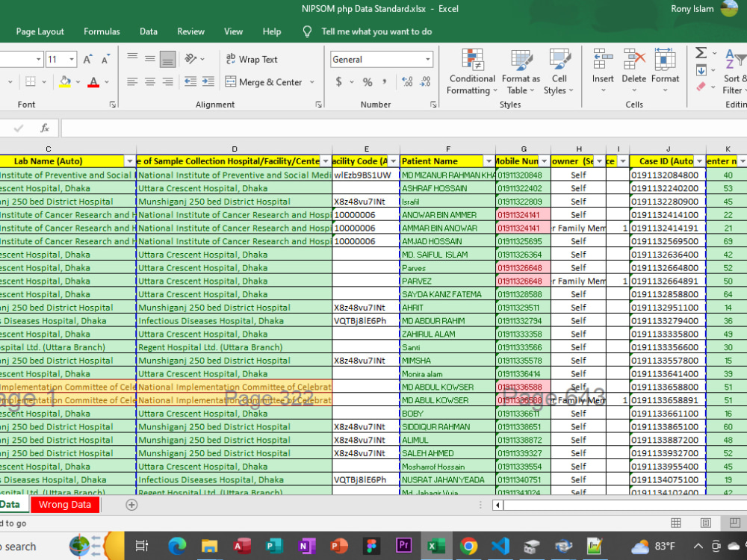Open Conditional Formatting menu

pos(472,72)
